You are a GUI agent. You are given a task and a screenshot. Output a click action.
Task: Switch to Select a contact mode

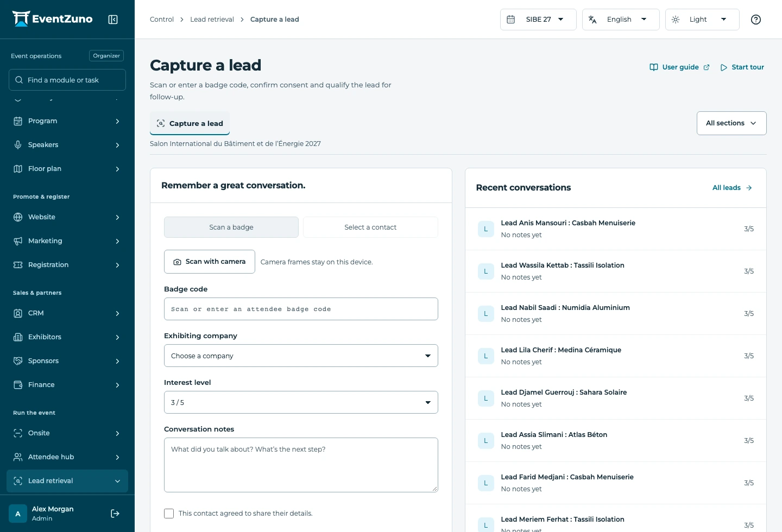point(370,227)
